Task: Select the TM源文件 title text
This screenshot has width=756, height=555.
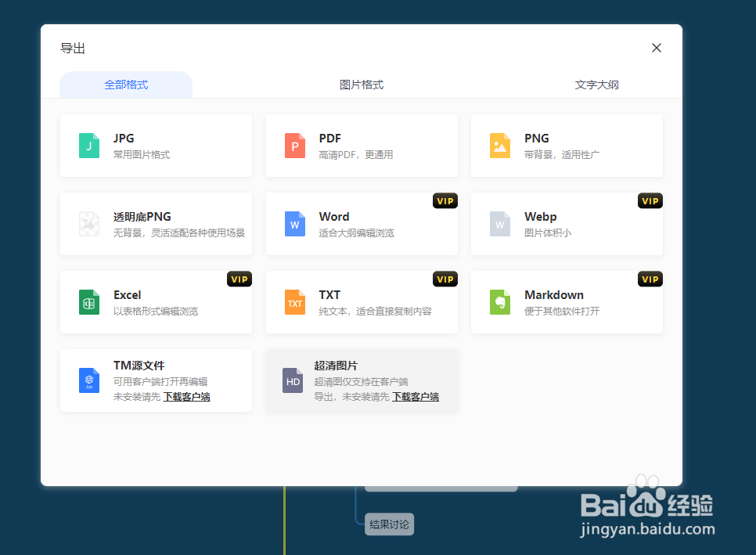Action: point(139,366)
